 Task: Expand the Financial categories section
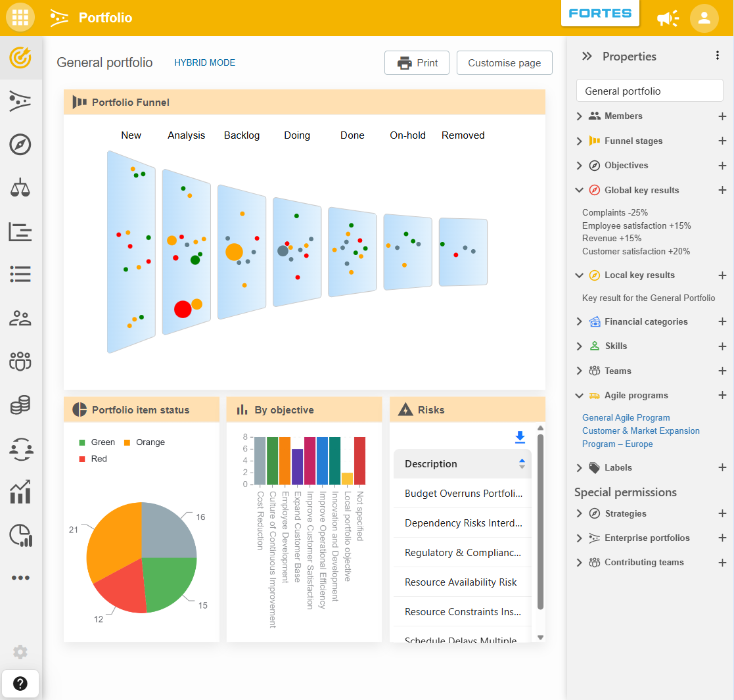point(579,321)
